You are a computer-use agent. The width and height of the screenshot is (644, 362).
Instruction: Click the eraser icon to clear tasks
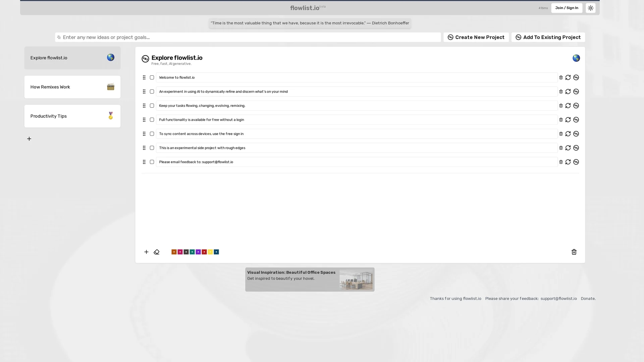156,252
